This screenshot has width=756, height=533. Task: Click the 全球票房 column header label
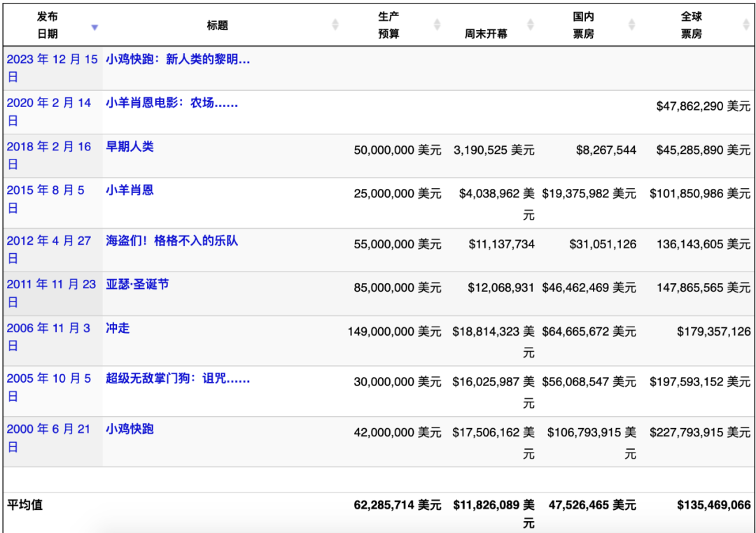(x=692, y=25)
